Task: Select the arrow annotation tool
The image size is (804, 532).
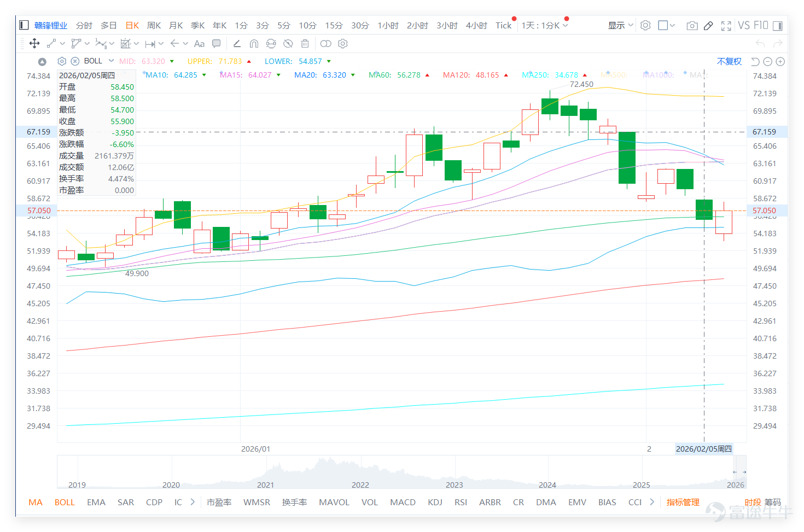Action: 174,43
